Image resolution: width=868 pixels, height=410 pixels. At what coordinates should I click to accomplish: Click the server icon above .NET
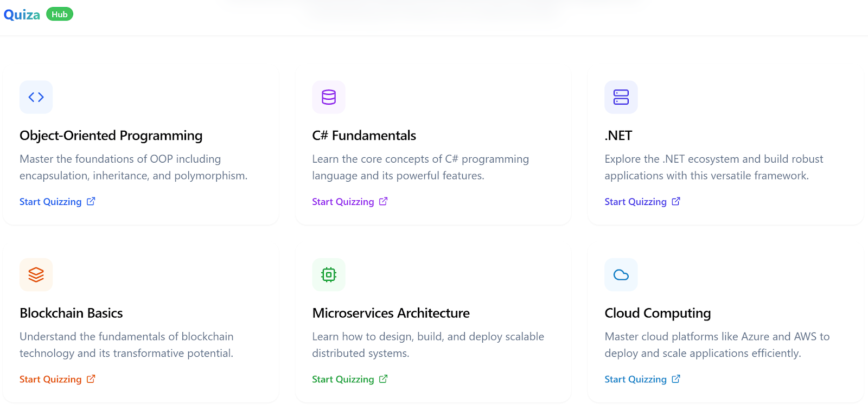pyautogui.click(x=621, y=97)
